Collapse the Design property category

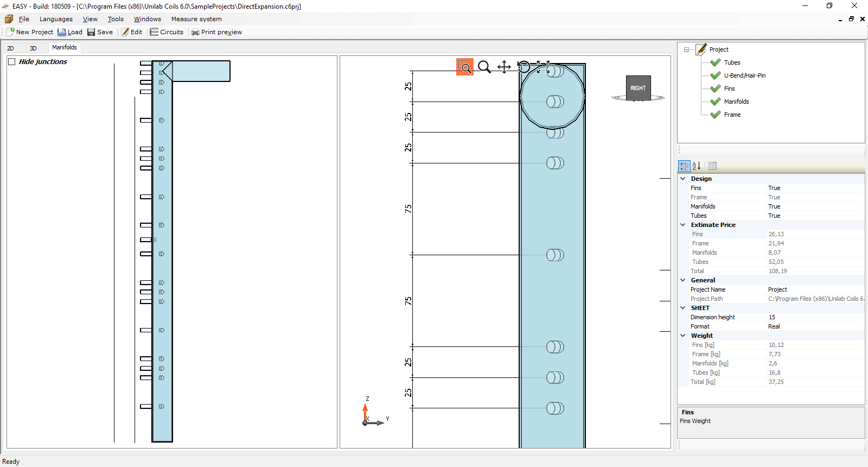coord(683,179)
